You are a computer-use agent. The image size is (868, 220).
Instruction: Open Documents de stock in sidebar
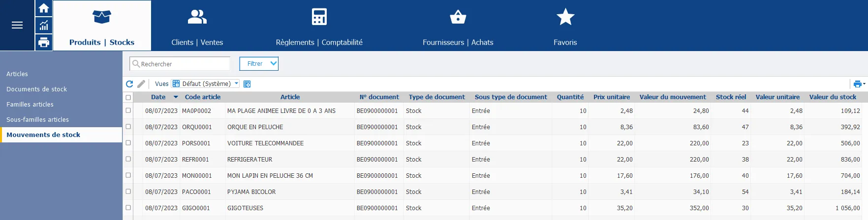click(x=37, y=89)
